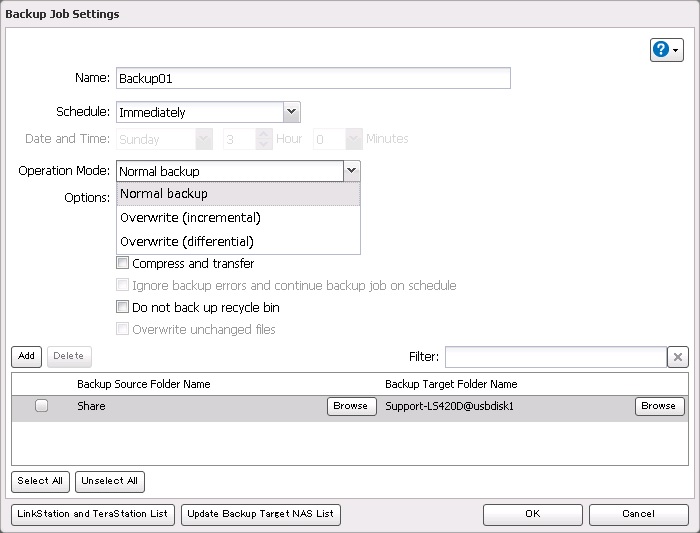Expand the Operation Mode combo box arrow
The width and height of the screenshot is (700, 533).
coord(352,171)
